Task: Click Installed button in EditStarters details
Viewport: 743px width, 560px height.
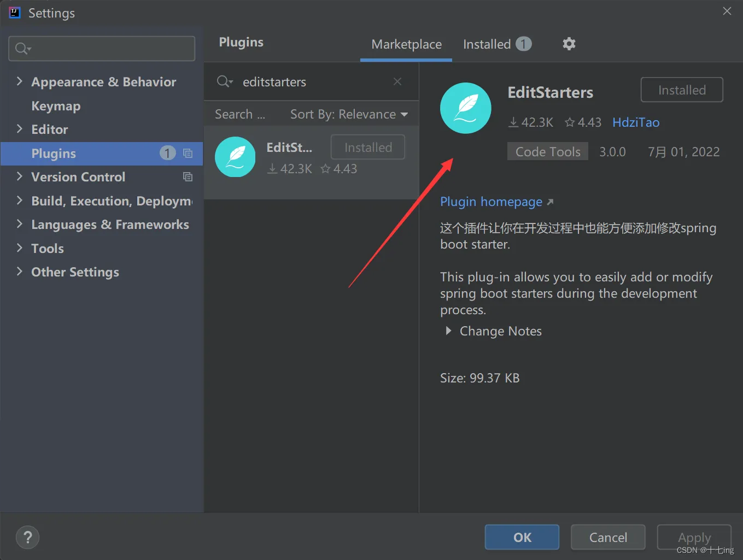Action: 682,90
